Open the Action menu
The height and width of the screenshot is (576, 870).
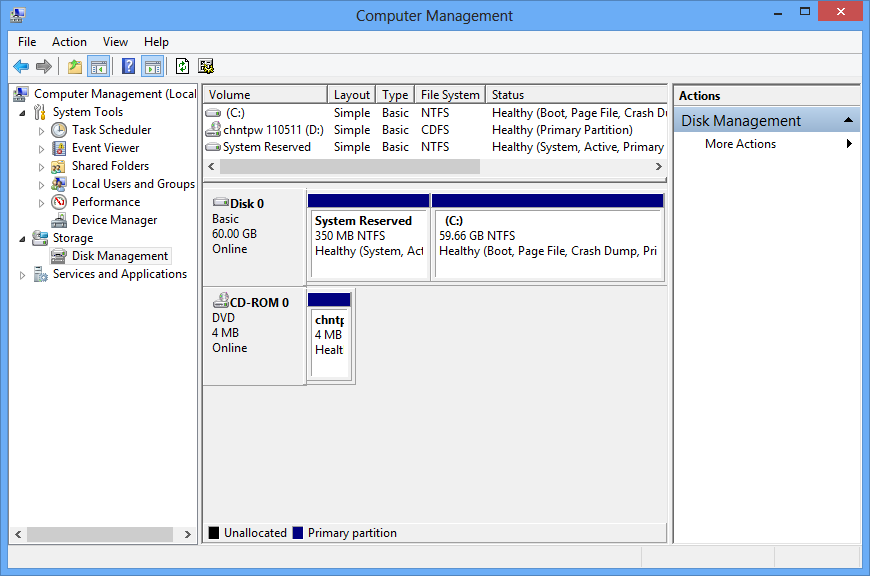(x=69, y=42)
